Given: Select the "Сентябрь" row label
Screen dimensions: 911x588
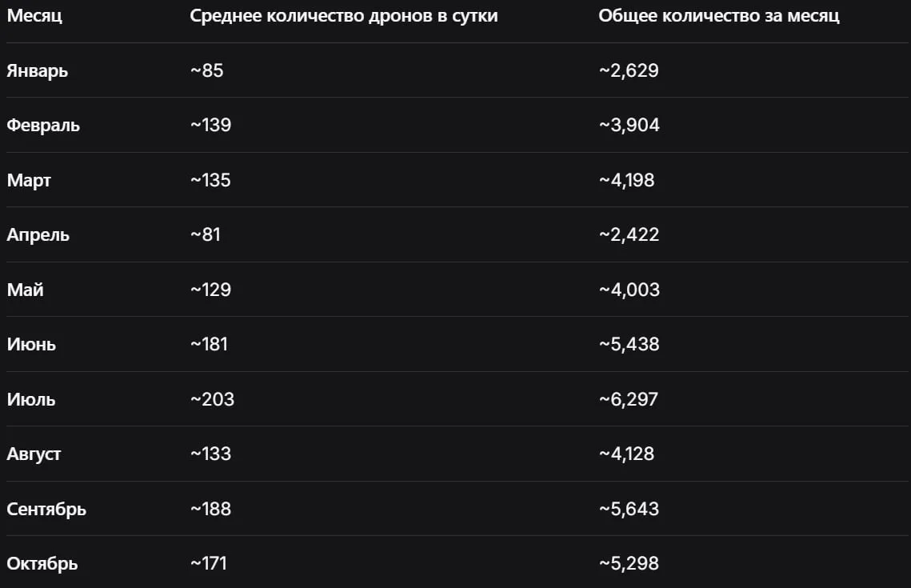Looking at the screenshot, I should pos(46,509).
